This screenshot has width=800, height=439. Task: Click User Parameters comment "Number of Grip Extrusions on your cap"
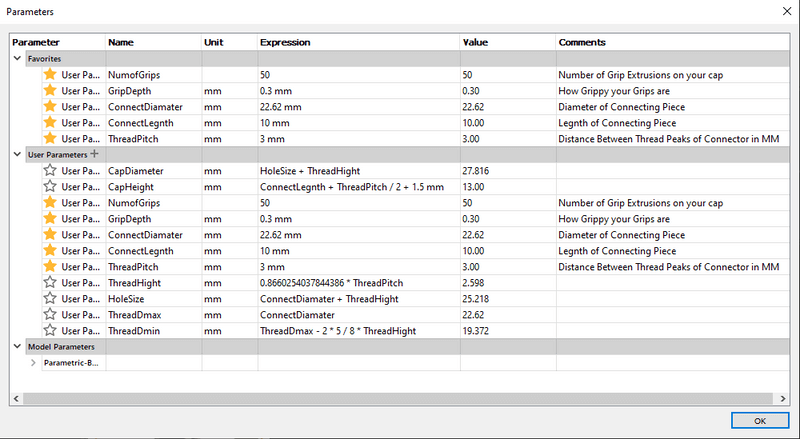click(640, 203)
